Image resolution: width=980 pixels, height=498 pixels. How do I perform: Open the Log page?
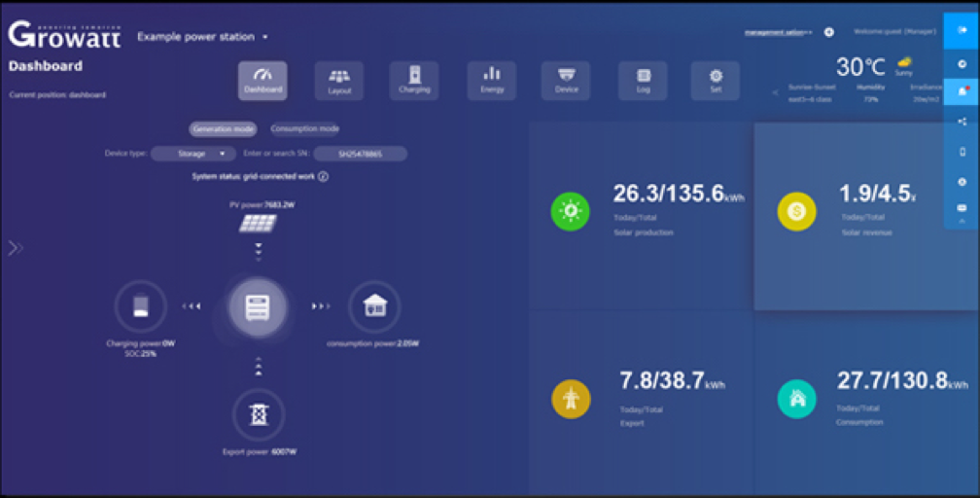[x=643, y=81]
